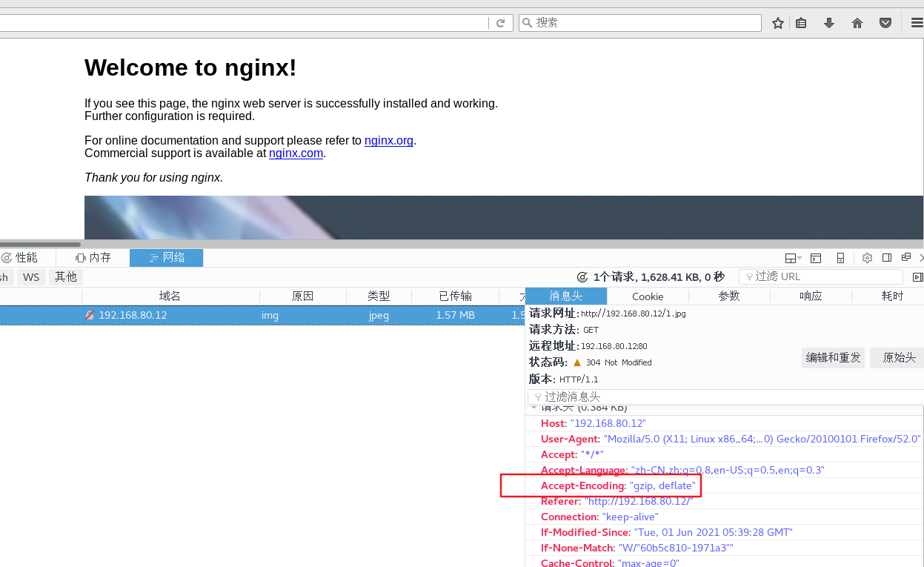Image resolution: width=924 pixels, height=567 pixels.
Task: Collapse the 请求头 section triangle
Action: (x=533, y=408)
